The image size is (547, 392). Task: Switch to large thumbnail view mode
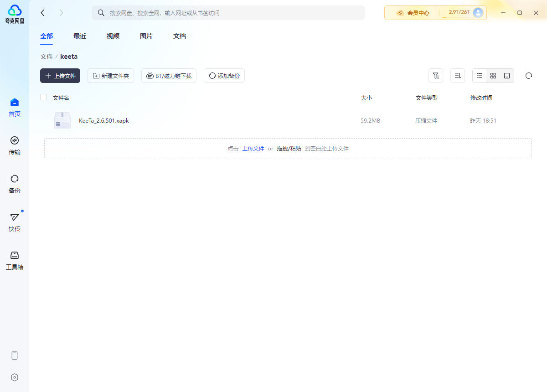(507, 76)
